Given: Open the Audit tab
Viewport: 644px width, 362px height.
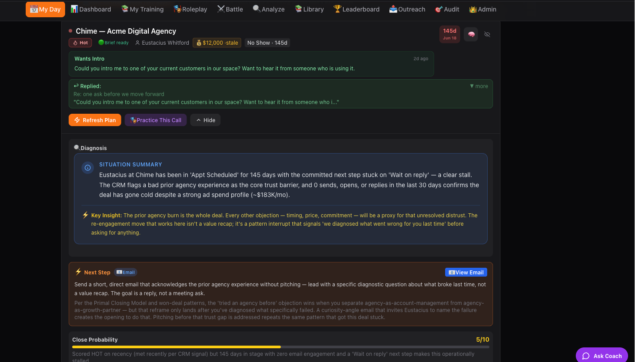Looking at the screenshot, I should (x=447, y=9).
